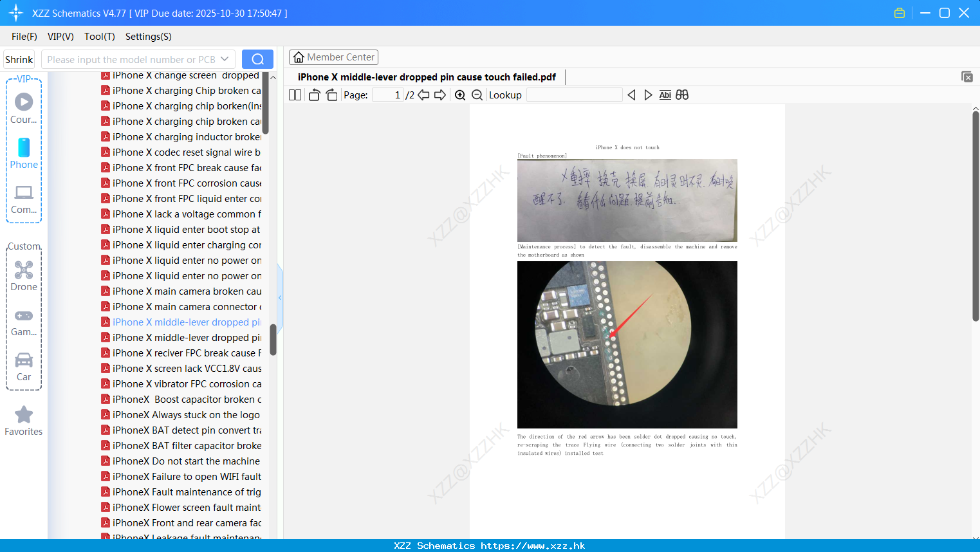Click the yellow VIP badge icon in title bar

900,13
